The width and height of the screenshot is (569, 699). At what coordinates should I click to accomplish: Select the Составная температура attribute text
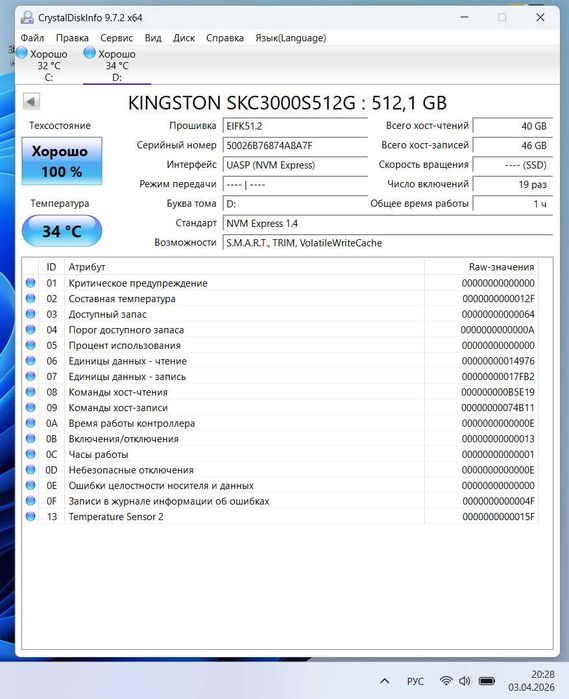pos(122,299)
